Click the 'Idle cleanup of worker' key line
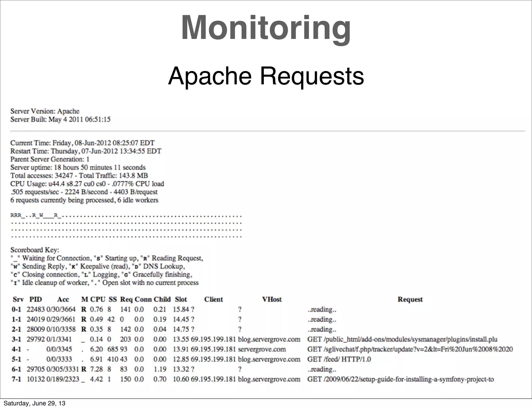 (104, 283)
